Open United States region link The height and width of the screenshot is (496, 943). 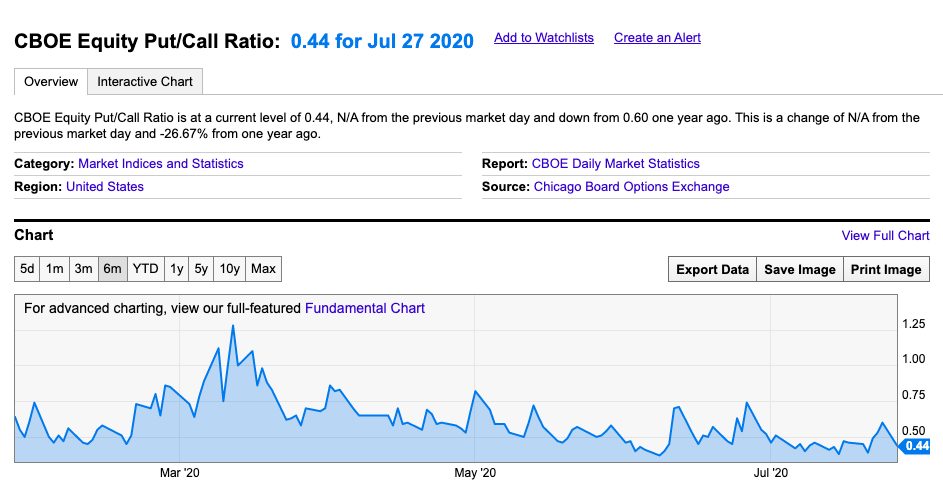[x=105, y=186]
